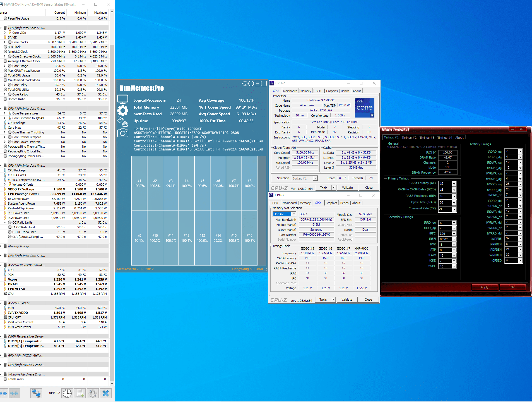Click OK button in Mem TweakIt
The height and width of the screenshot is (402, 532).
click(x=513, y=287)
